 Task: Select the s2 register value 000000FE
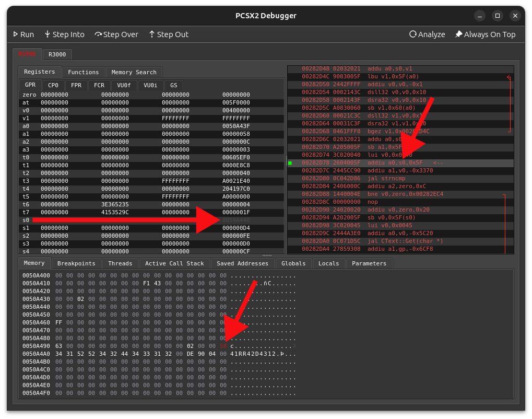tap(236, 236)
